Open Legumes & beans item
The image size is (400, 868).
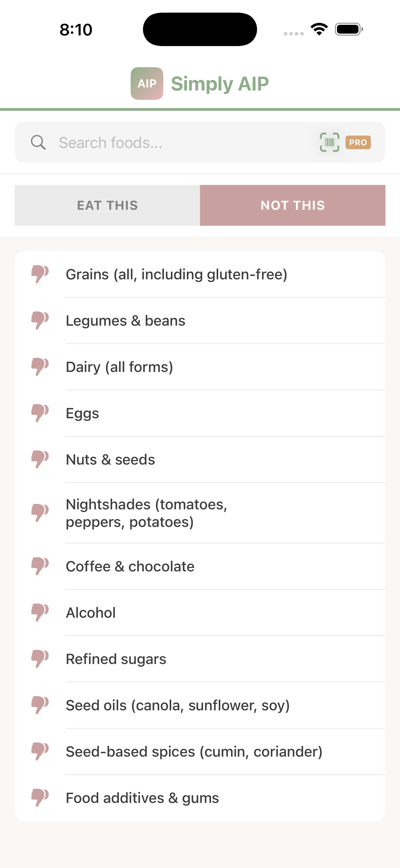click(x=125, y=321)
